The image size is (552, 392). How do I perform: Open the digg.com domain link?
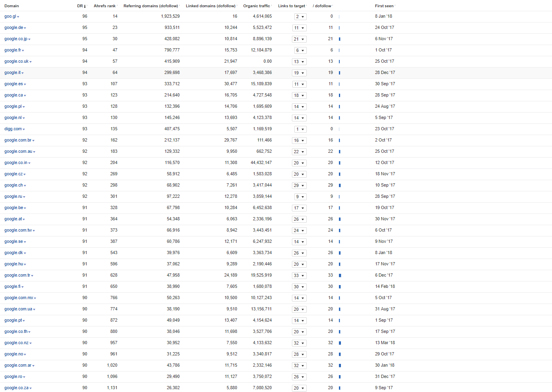coord(13,129)
